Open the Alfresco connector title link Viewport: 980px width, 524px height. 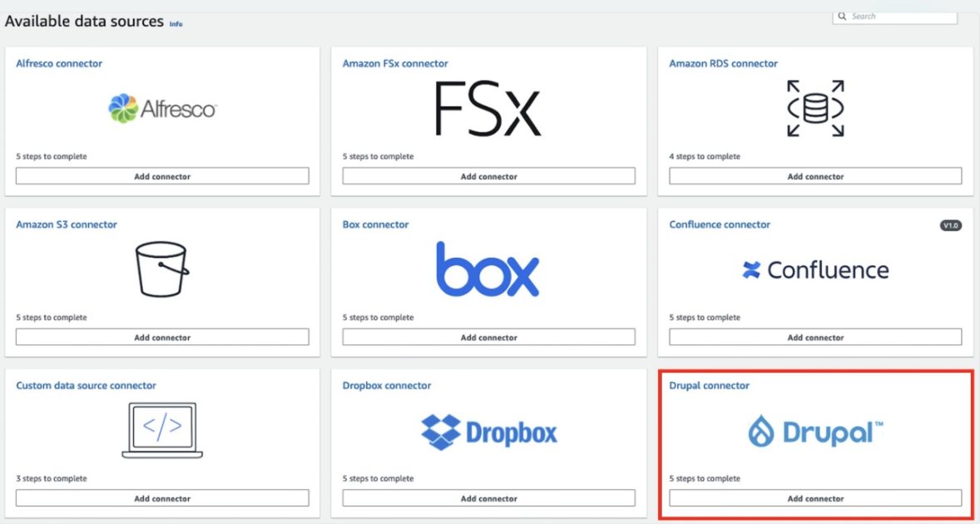pos(59,63)
